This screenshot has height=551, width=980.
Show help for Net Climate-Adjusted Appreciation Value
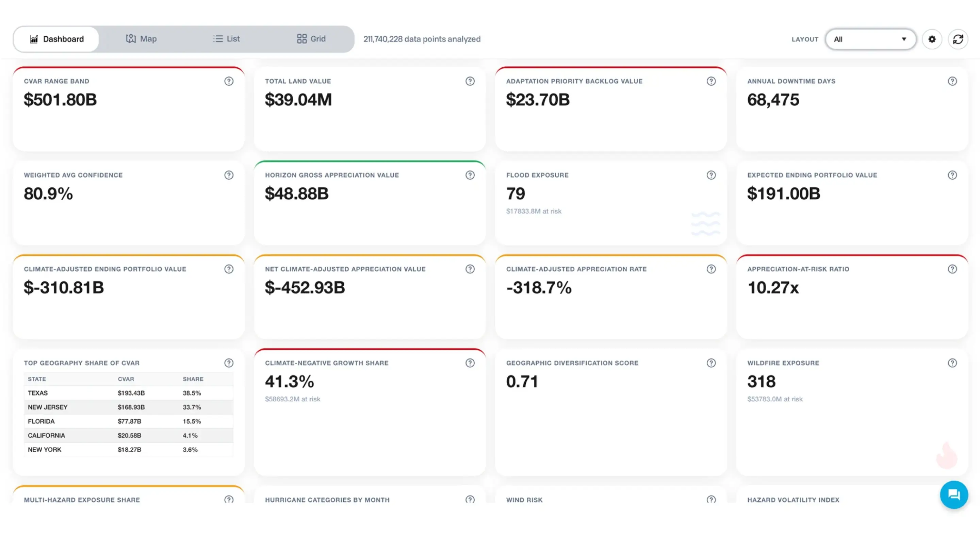tap(470, 269)
